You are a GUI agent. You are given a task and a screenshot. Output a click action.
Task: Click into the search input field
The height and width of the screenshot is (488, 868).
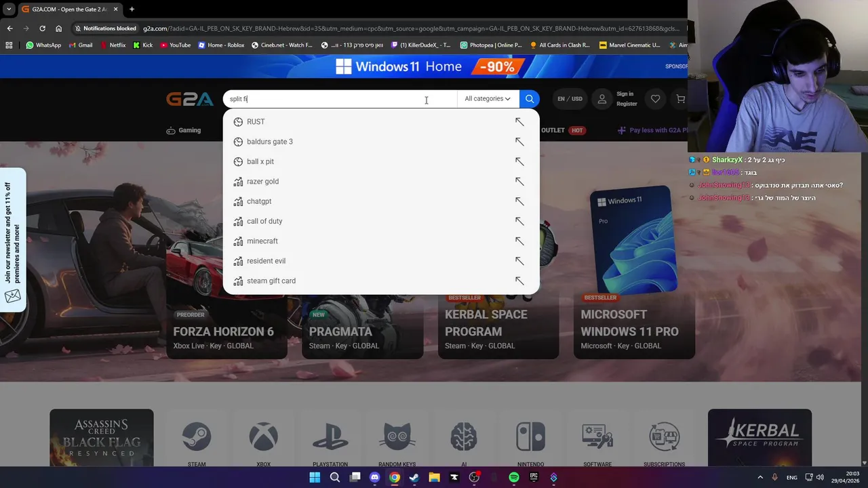click(x=340, y=99)
